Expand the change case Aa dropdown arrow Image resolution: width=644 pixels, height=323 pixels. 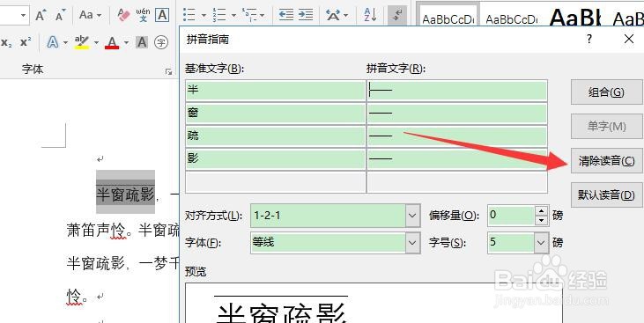[x=100, y=16]
